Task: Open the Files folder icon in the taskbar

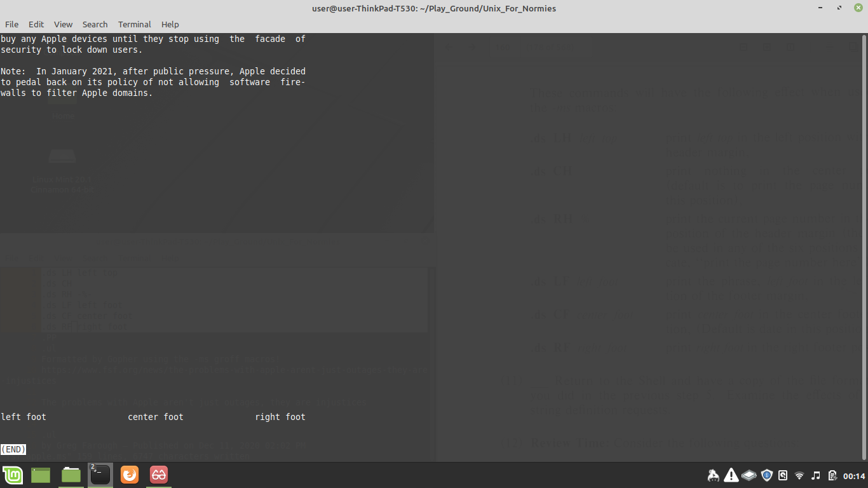Action: 71,475
